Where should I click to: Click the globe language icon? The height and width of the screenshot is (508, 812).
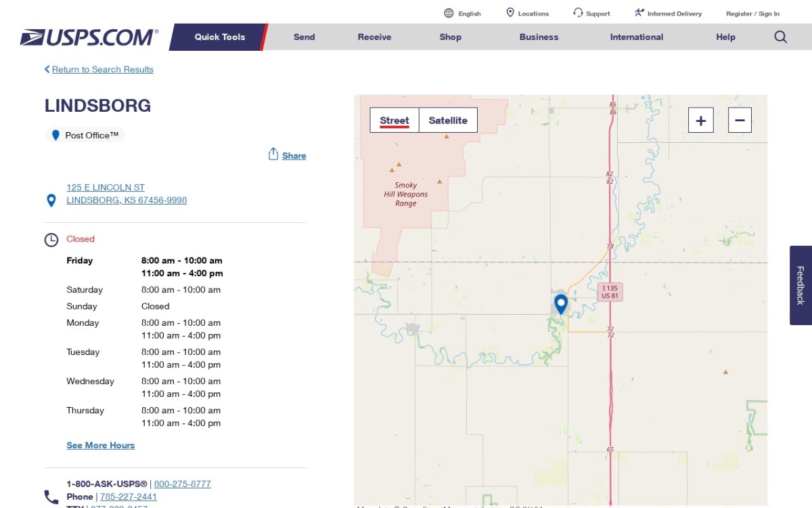click(x=449, y=13)
